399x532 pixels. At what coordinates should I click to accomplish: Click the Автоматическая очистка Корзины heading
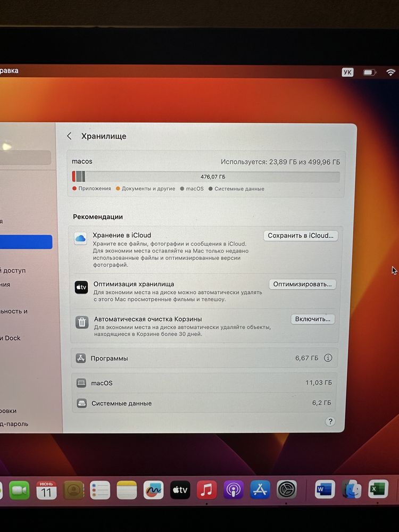[148, 319]
